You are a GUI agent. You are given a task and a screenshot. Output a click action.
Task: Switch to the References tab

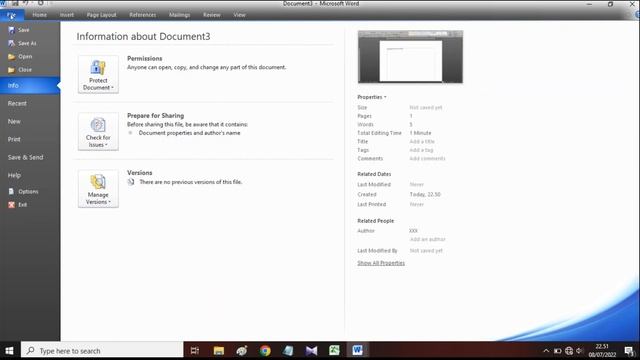point(143,15)
